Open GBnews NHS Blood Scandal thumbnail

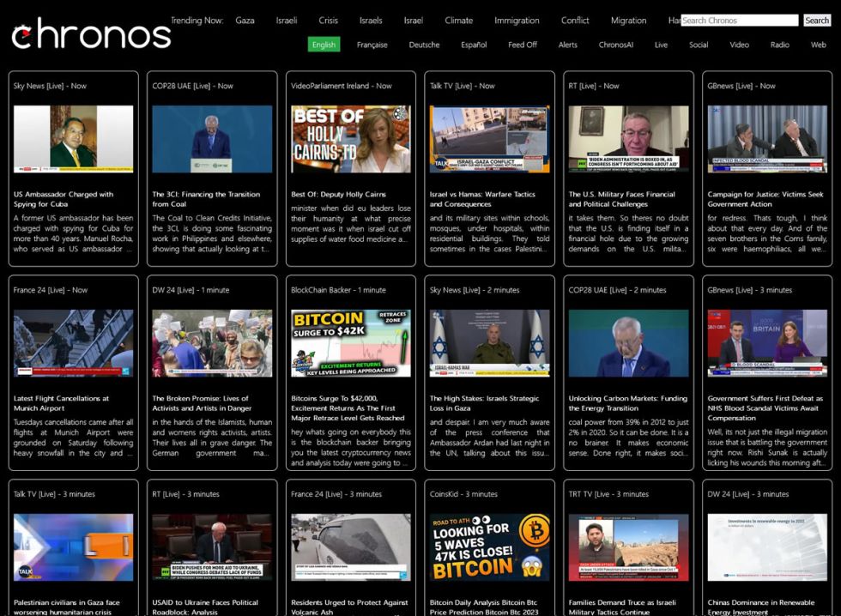(x=767, y=343)
